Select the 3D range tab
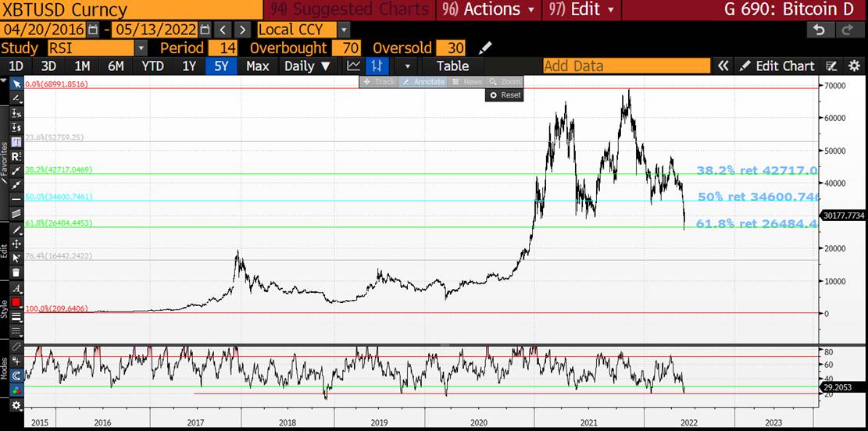Image resolution: width=868 pixels, height=431 pixels. 48,66
